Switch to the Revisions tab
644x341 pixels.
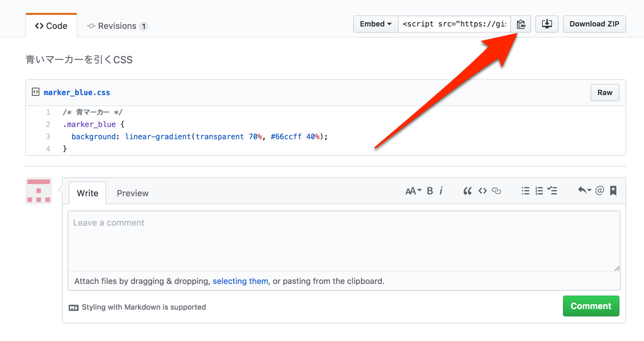[117, 26]
